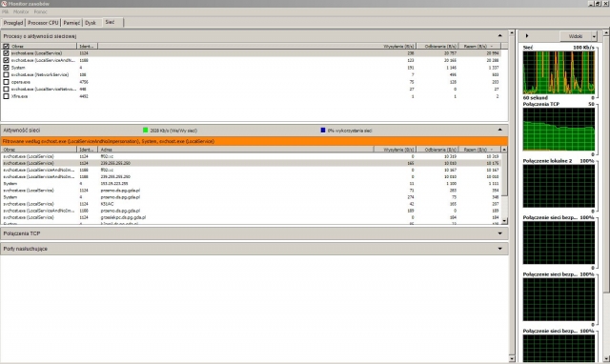610x364 pixels.
Task: Check svchost.exe (NetworkService) process checkbox
Action: (x=6, y=74)
